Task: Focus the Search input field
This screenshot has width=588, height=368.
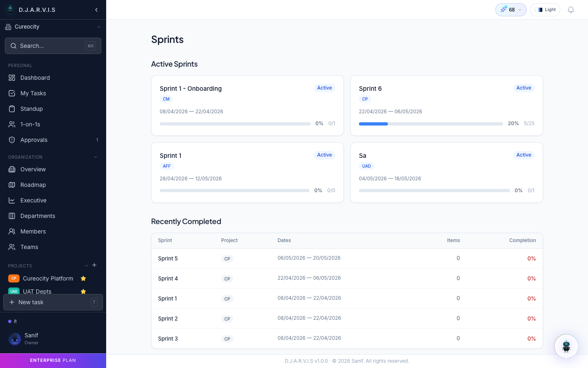Action: [x=53, y=46]
